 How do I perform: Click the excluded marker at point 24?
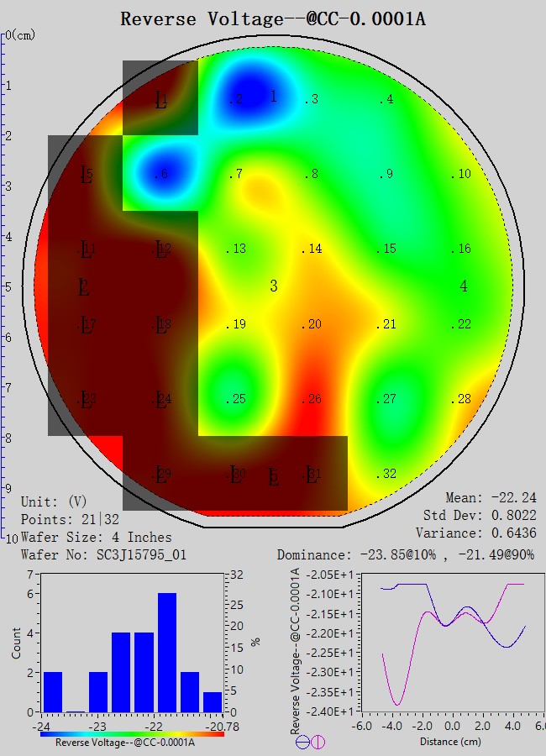tap(160, 399)
